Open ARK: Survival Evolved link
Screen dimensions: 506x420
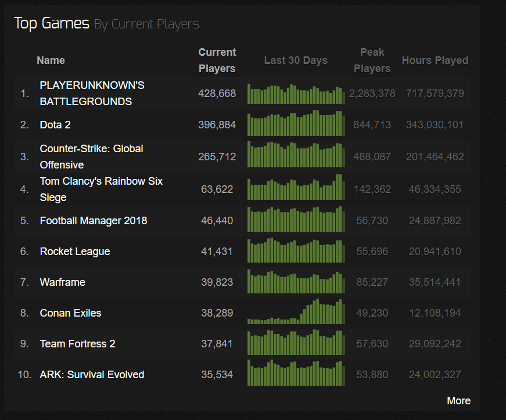coord(92,375)
